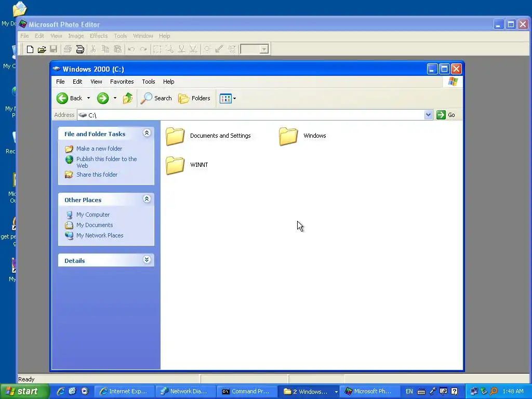Open the Favorites menu in Explorer
The image size is (532, 399).
tap(122, 82)
